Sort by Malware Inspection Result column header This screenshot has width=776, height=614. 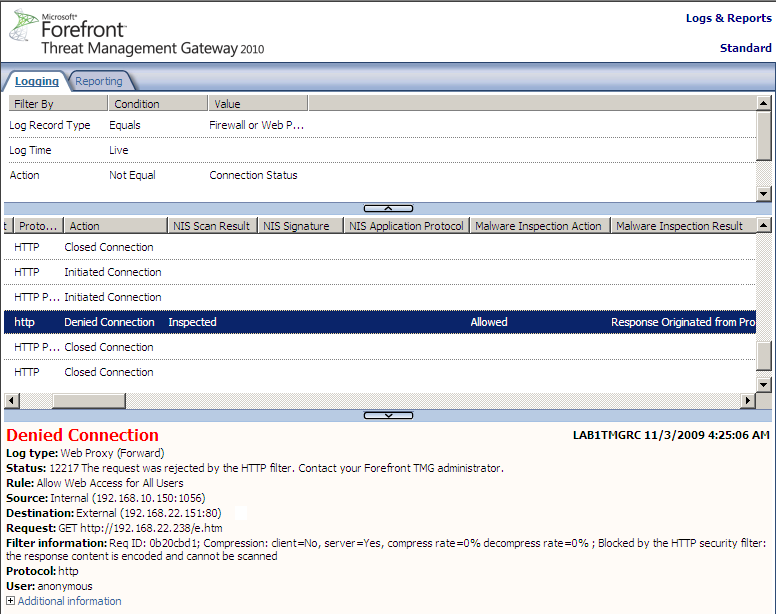click(x=683, y=226)
